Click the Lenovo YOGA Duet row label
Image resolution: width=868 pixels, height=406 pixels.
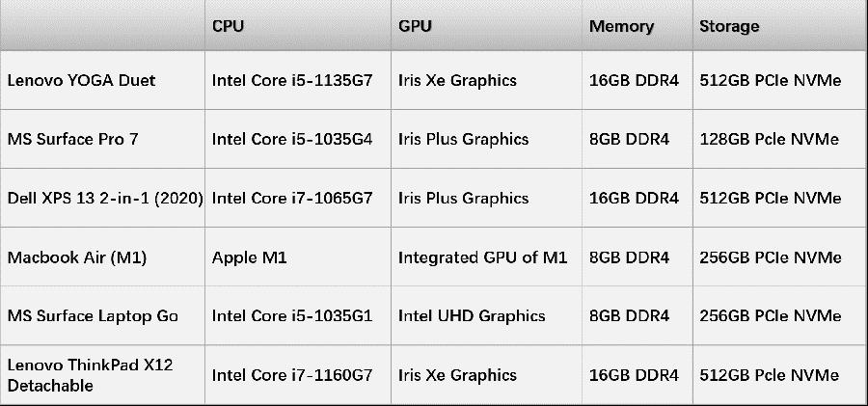coord(81,81)
